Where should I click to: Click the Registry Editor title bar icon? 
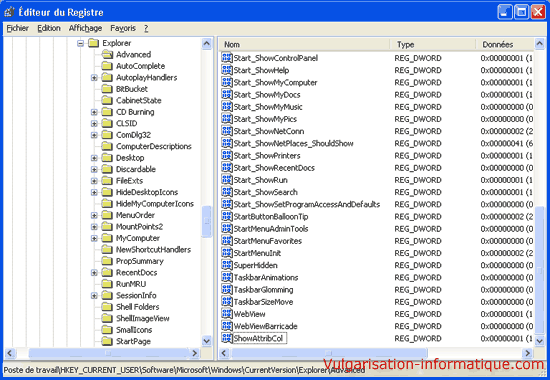pos(9,12)
